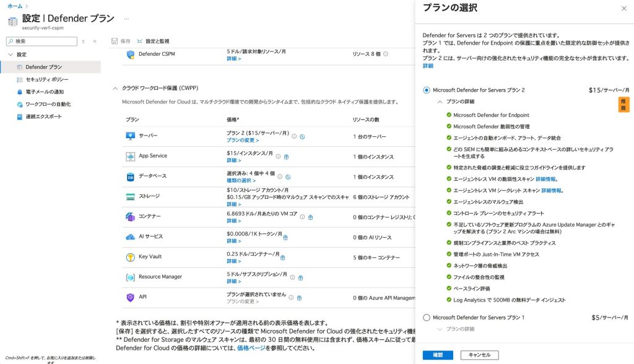The image size is (634, 364).
Task: Select Microsoft Defender for Servers プラン 1
Action: coord(427,318)
